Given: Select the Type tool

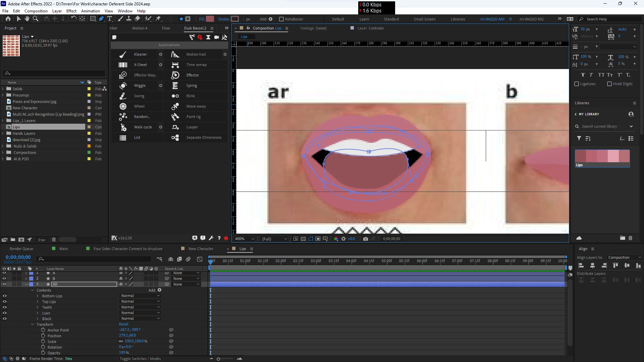Looking at the screenshot, I should click(110, 19).
